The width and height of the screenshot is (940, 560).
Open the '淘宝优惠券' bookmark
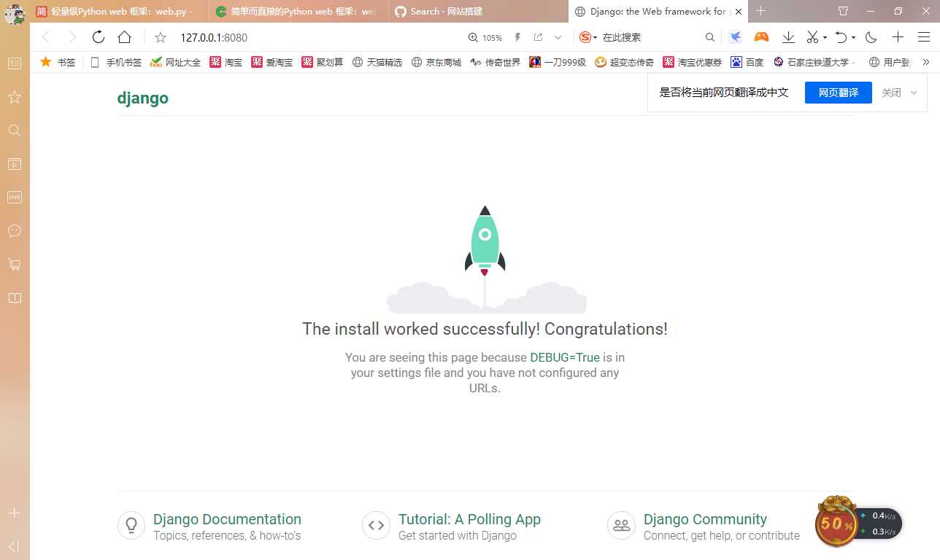pyautogui.click(x=693, y=63)
